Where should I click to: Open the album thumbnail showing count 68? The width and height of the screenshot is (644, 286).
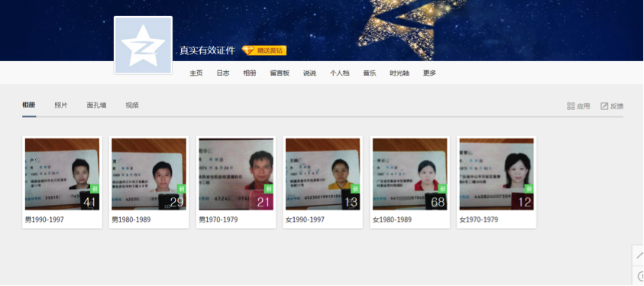[x=410, y=174]
